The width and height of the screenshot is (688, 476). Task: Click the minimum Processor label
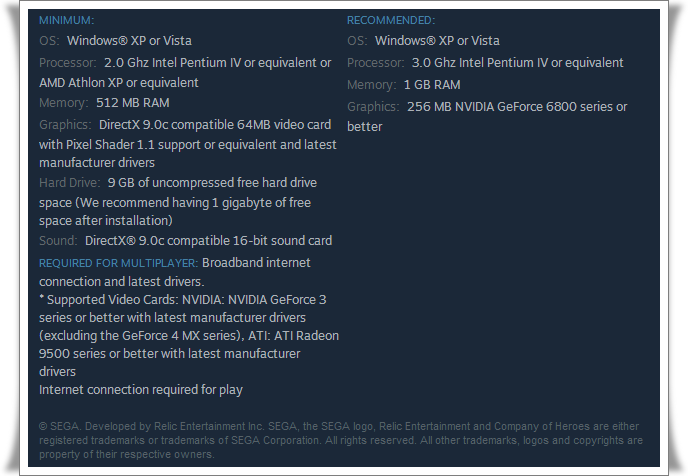point(67,62)
